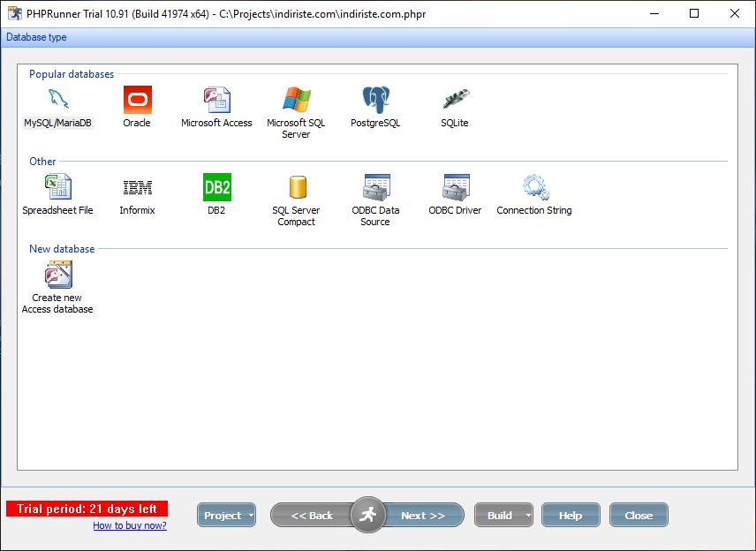This screenshot has width=756, height=551.
Task: Choose the Oracle database icon
Action: [x=138, y=99]
